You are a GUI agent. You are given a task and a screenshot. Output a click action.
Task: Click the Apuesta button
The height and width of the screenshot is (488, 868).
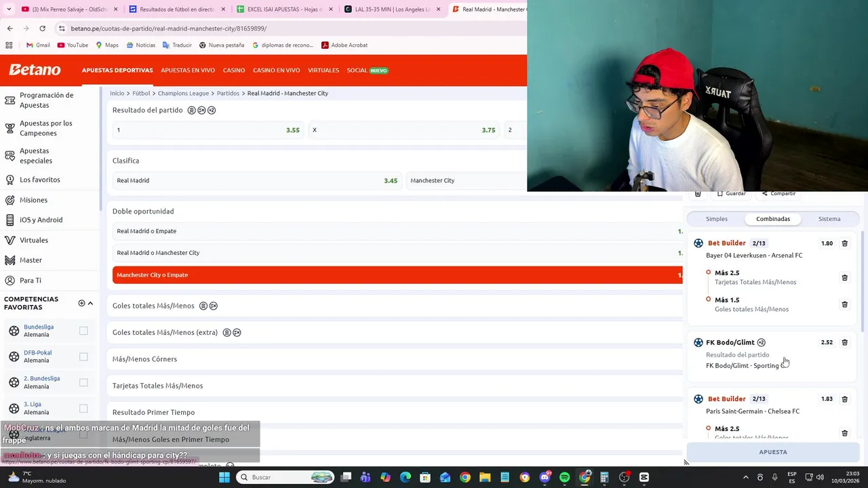click(773, 452)
